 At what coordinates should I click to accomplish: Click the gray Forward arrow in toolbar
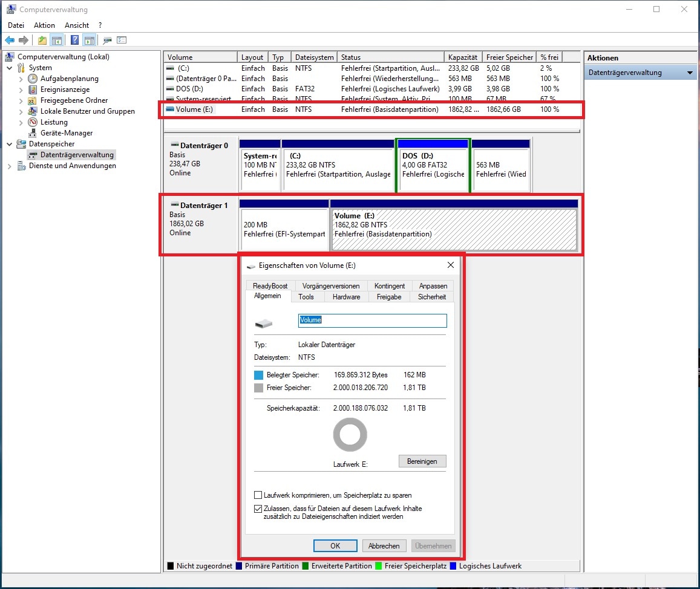(x=24, y=40)
